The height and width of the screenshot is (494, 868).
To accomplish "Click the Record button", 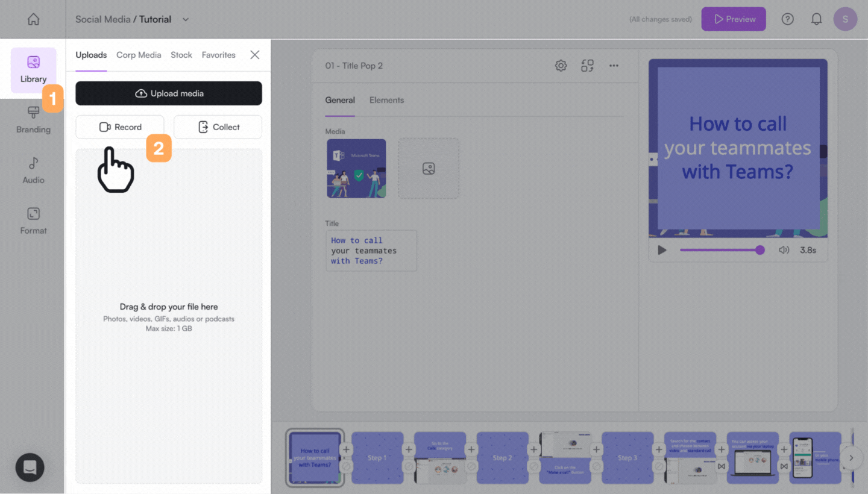I will click(x=120, y=127).
